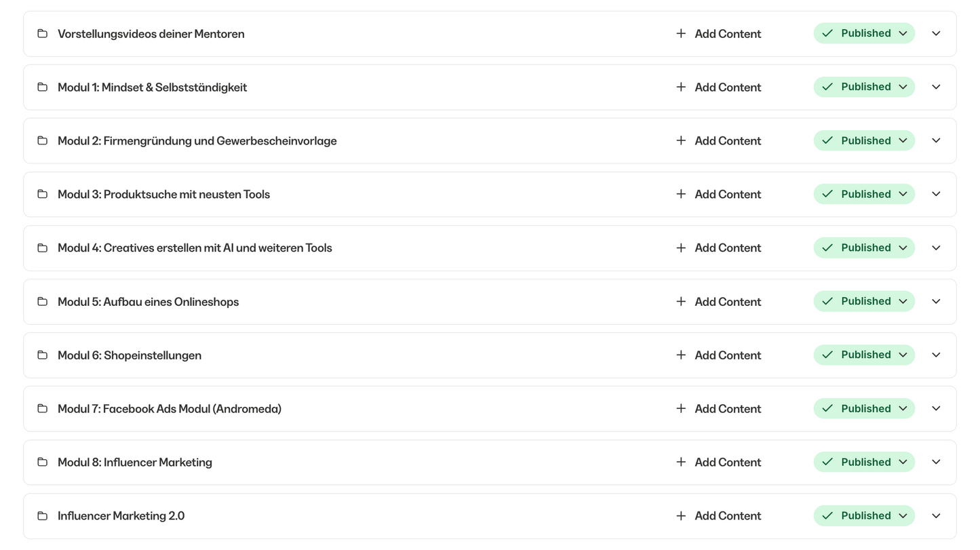This screenshot has height=550, width=980.
Task: Expand the Modul 2 Firmengründung section
Action: click(x=936, y=140)
